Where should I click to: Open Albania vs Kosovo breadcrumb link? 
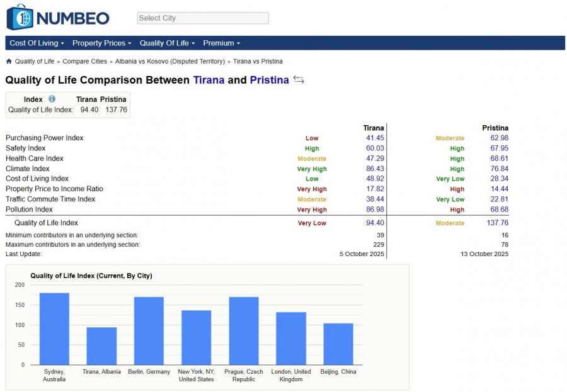click(170, 62)
